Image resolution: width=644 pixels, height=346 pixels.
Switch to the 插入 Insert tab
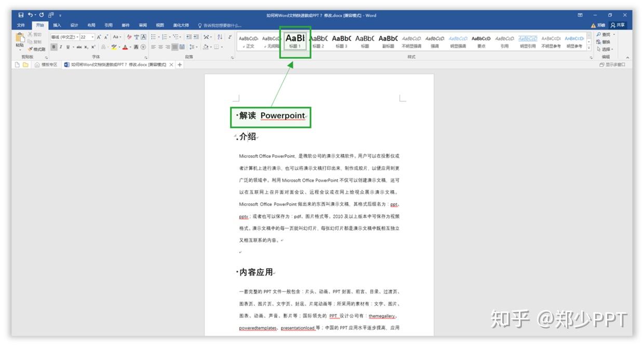57,25
